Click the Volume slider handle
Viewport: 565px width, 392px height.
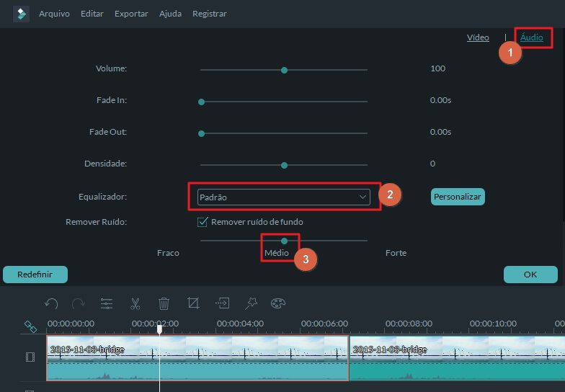(x=284, y=70)
